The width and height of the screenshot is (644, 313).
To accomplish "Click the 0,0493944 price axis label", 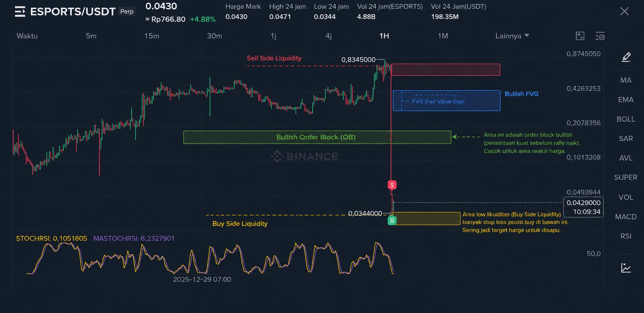I will (584, 192).
